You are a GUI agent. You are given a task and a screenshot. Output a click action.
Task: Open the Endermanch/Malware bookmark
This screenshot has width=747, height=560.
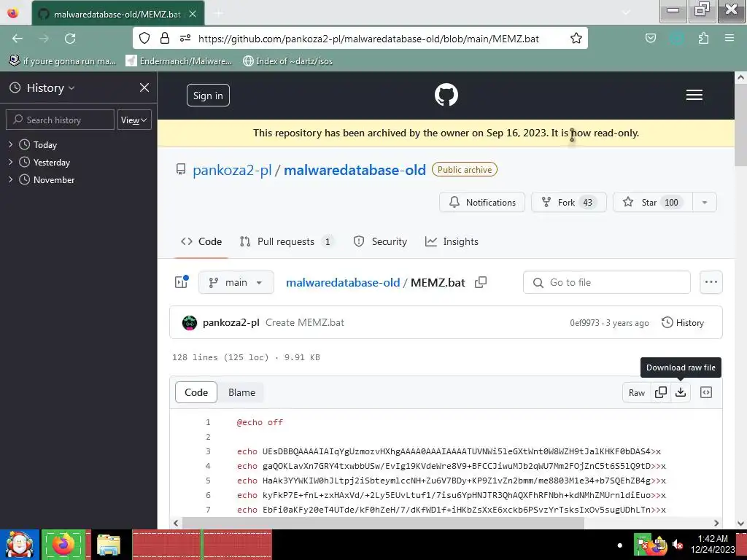[179, 61]
